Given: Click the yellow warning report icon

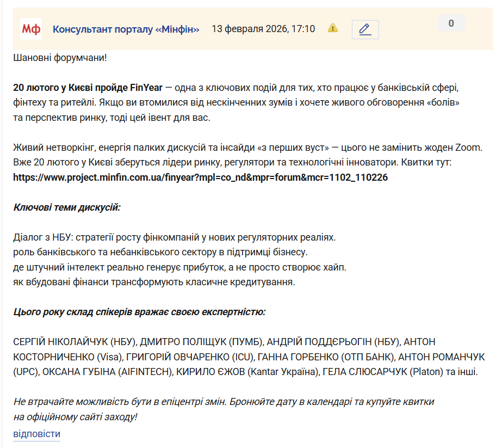Looking at the screenshot, I should click(x=333, y=28).
